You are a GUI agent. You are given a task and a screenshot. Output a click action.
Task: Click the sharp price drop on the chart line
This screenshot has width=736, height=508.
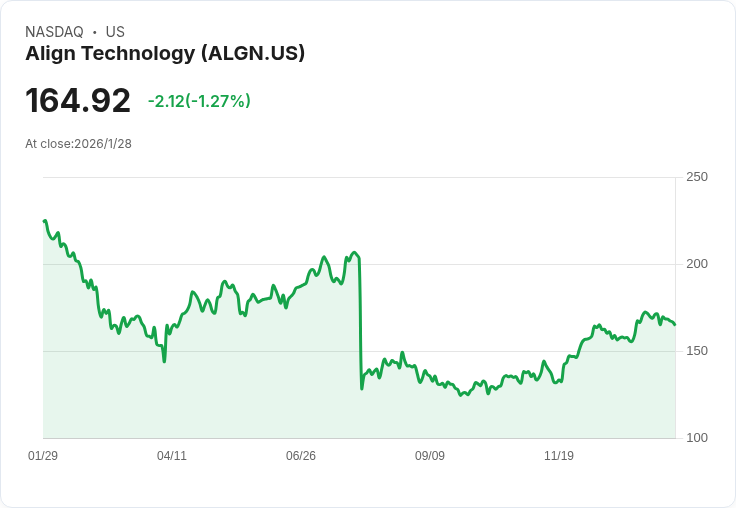tap(360, 324)
